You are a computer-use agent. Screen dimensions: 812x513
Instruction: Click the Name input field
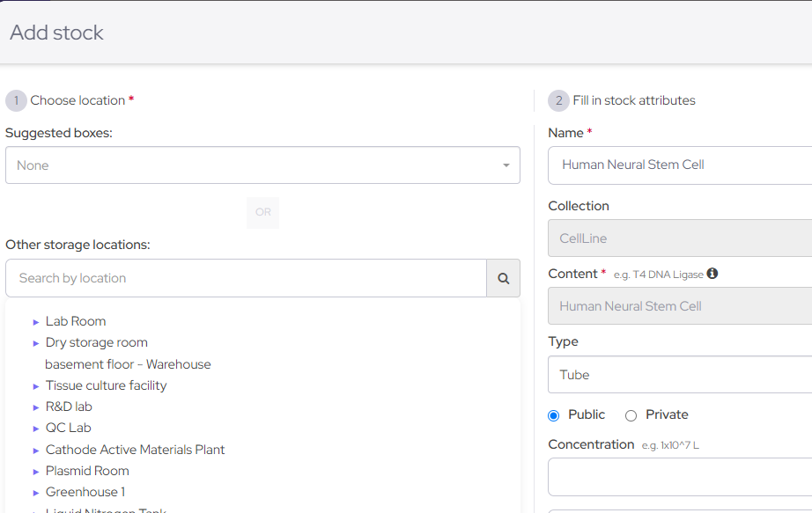coord(696,165)
